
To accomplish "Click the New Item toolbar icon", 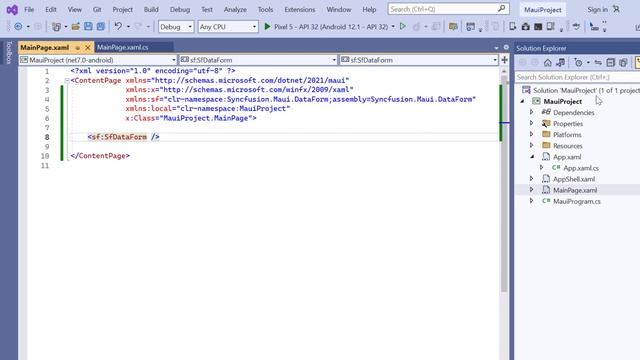I will [56, 27].
